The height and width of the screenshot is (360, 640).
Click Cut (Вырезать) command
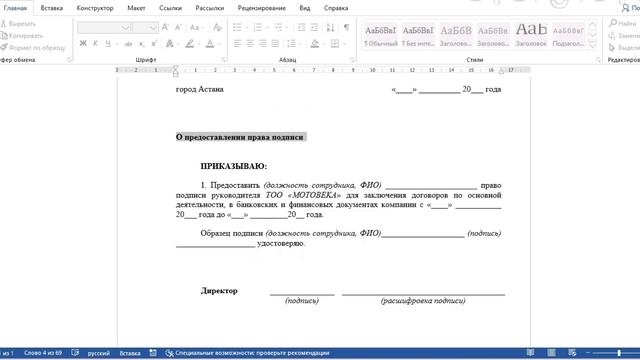pyautogui.click(x=18, y=24)
